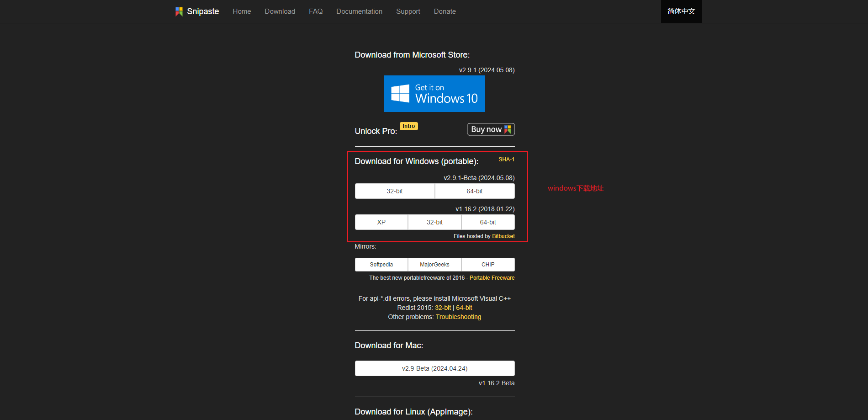The image size is (868, 420).
Task: Open the Download menu item
Action: (280, 11)
